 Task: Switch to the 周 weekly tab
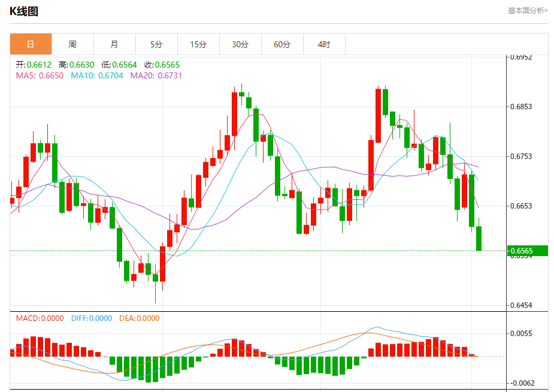click(72, 44)
